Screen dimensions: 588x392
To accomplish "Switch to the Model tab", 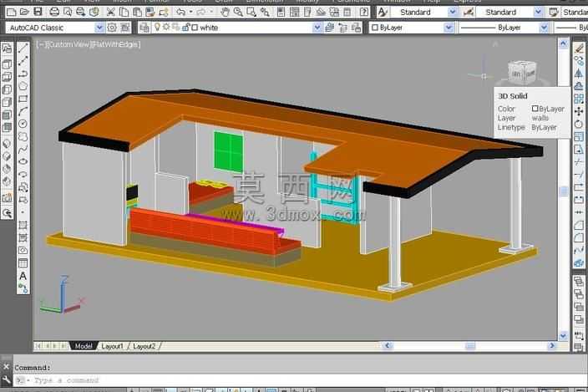I will click(x=84, y=346).
